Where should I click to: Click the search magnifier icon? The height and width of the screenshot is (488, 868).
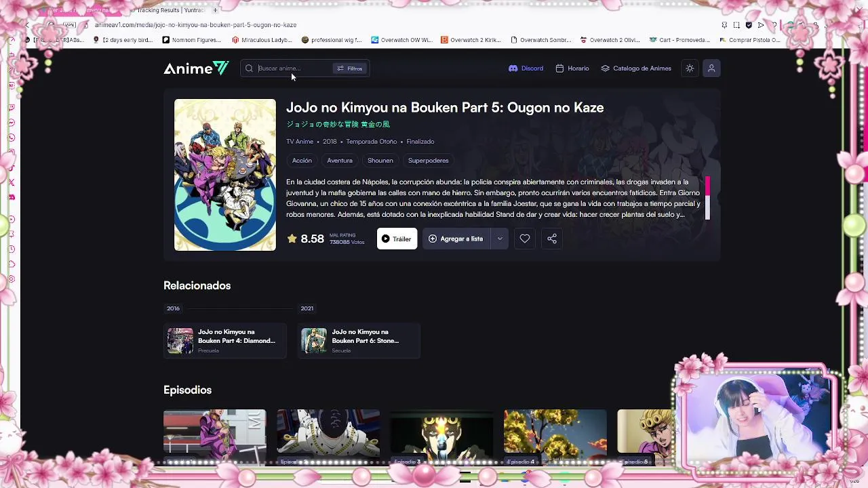coord(249,68)
